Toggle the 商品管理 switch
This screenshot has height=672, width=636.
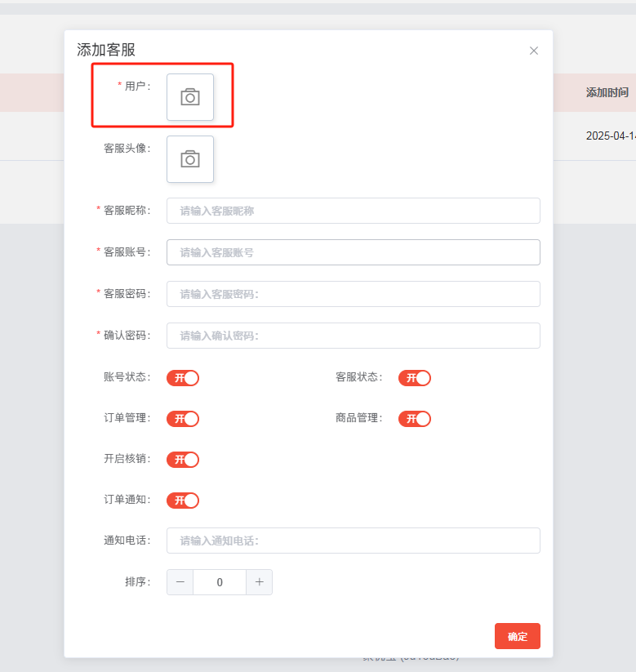pyautogui.click(x=415, y=418)
